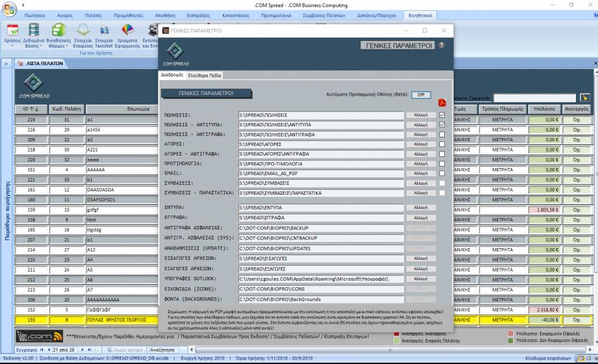Sort by the Κωδ. Πελάτη column header

(x=66, y=109)
